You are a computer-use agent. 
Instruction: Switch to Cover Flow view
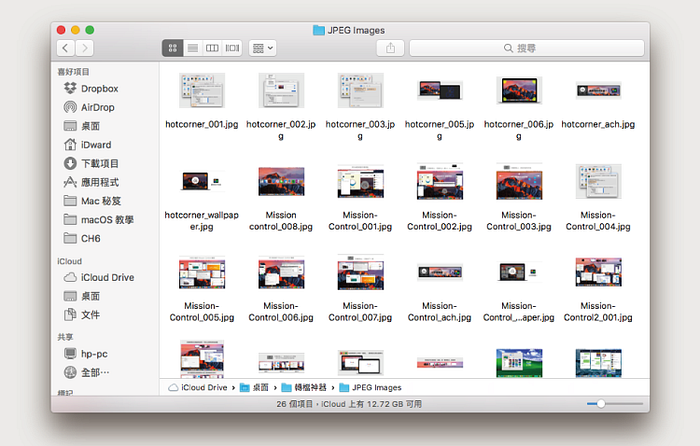coord(232,48)
